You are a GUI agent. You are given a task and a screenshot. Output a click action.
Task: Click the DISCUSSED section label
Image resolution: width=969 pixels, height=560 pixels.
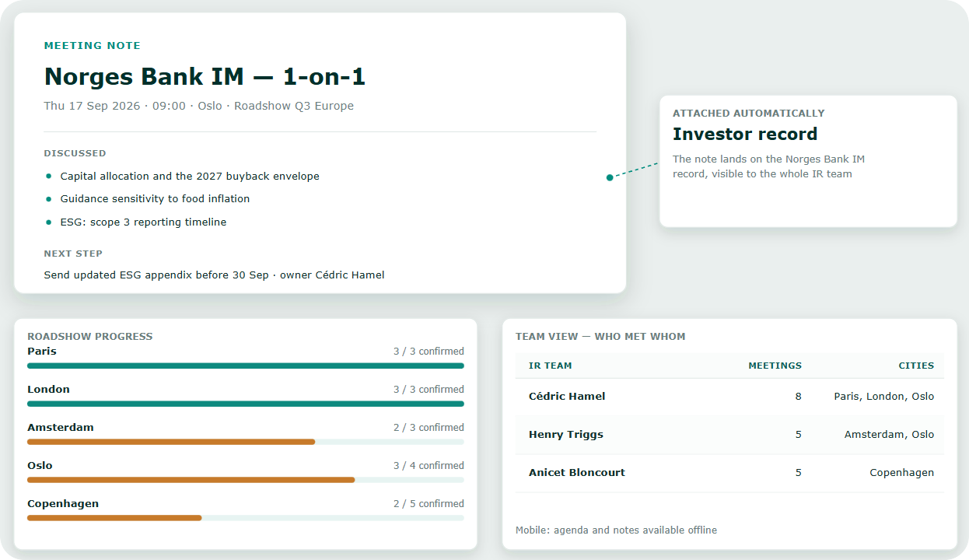tap(75, 153)
